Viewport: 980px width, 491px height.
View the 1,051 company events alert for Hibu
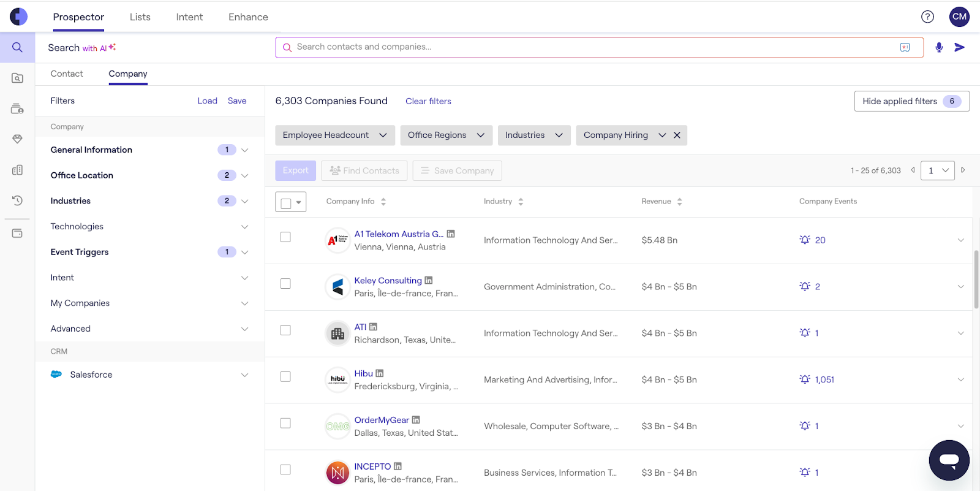817,379
